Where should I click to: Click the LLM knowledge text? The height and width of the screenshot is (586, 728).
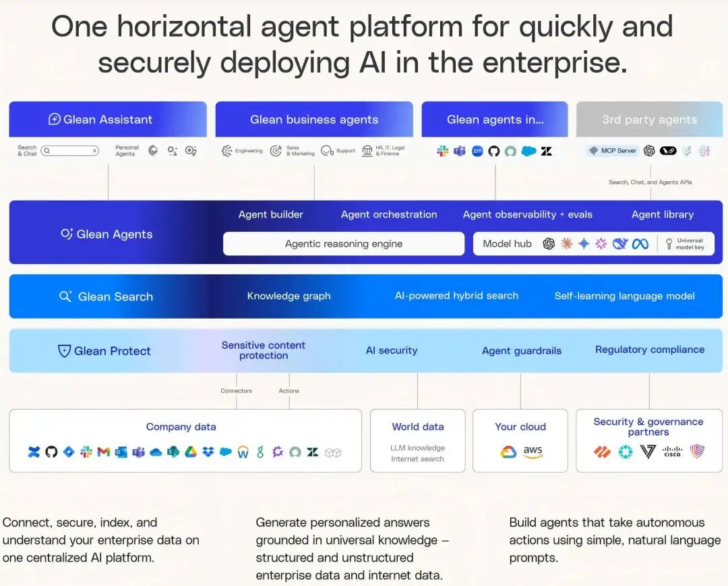[x=417, y=448]
